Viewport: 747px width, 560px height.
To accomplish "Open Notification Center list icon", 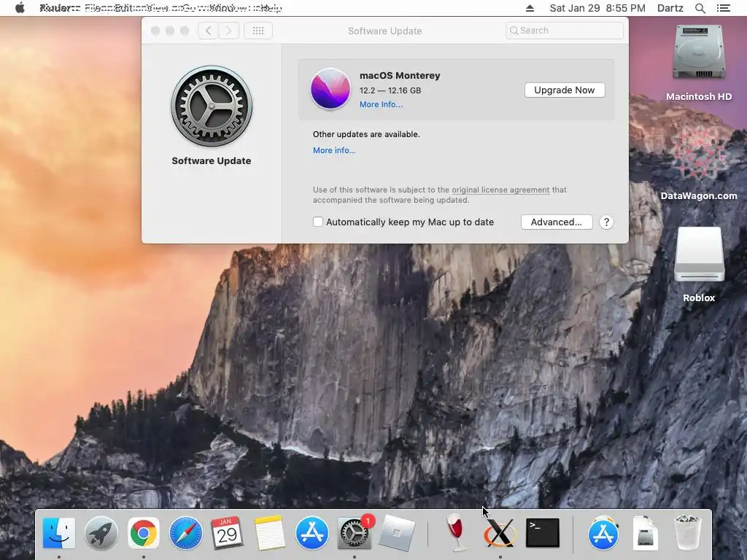I will 723,8.
